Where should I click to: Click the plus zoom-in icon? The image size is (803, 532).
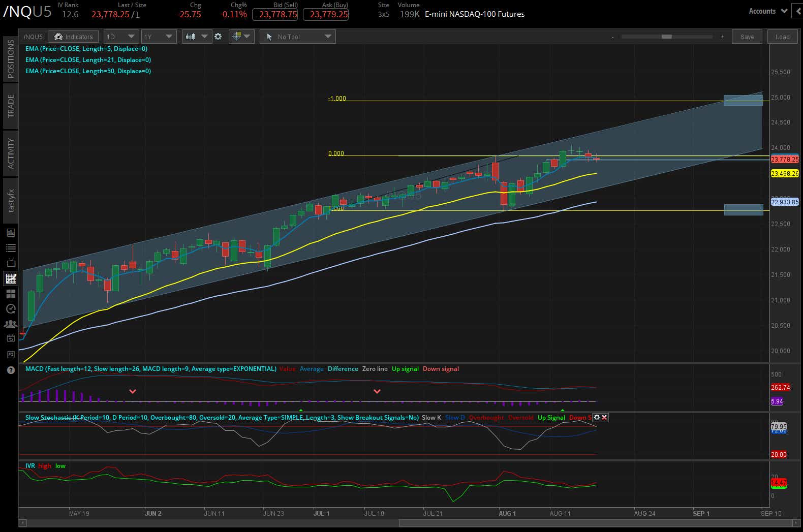[722, 37]
